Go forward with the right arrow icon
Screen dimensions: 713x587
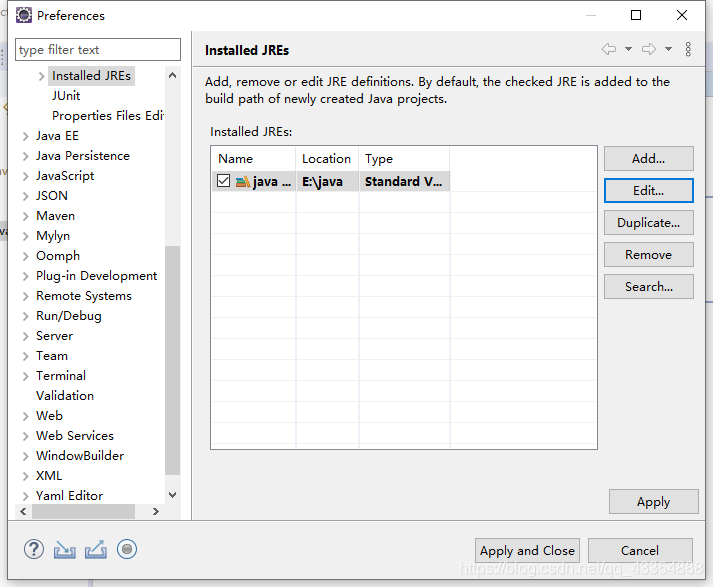tap(649, 49)
